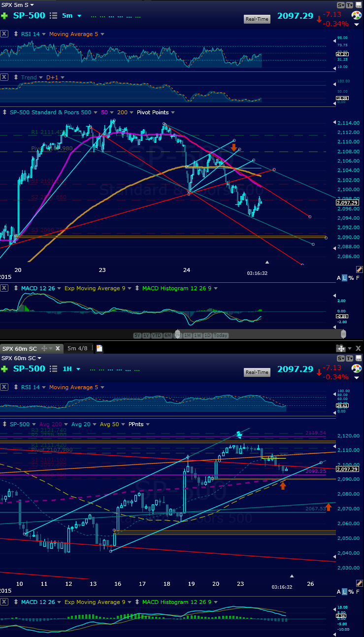Close the RSI 14 panel on the 1H chart
Screen dimensions: 364x637
pyautogui.click(x=4, y=387)
